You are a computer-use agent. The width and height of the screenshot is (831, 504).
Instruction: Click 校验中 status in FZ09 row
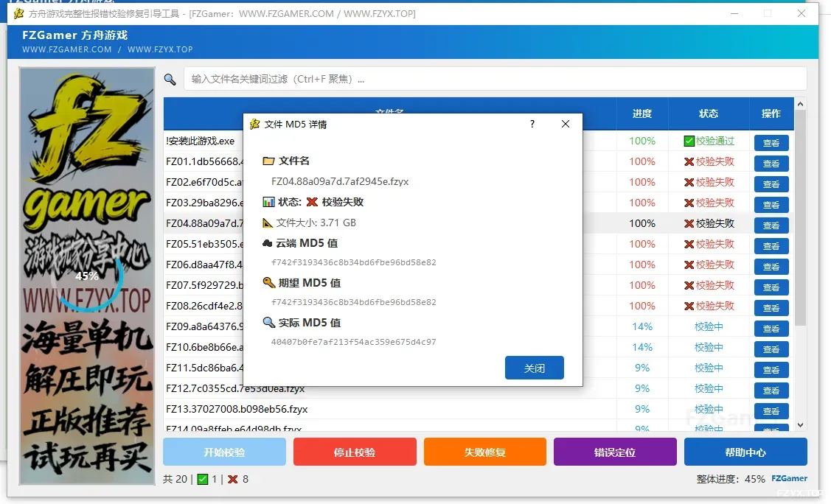coord(709,327)
